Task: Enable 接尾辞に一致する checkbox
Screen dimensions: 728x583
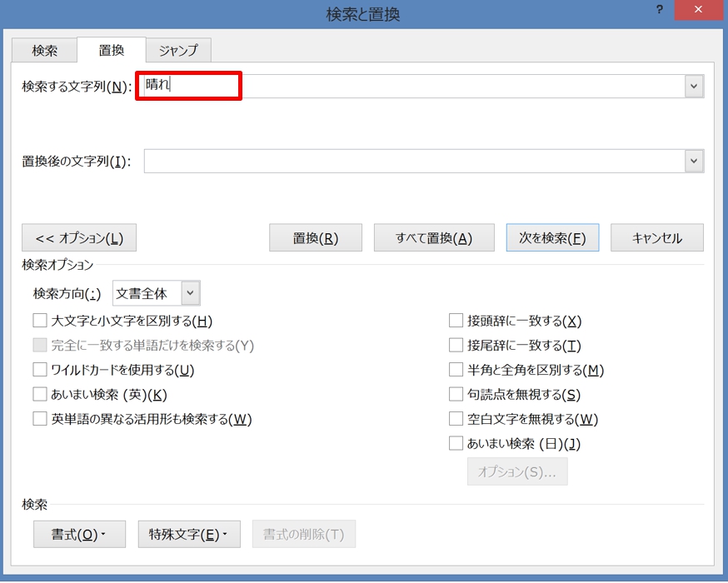Action: pyautogui.click(x=456, y=346)
